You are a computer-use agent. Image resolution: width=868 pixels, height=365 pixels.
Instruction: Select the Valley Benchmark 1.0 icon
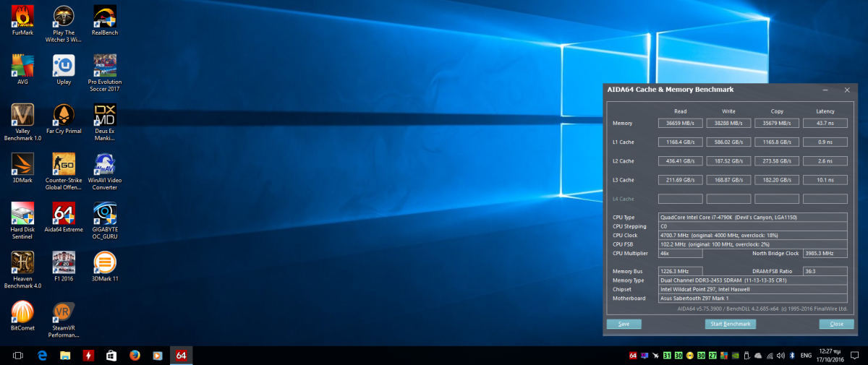coord(23,123)
